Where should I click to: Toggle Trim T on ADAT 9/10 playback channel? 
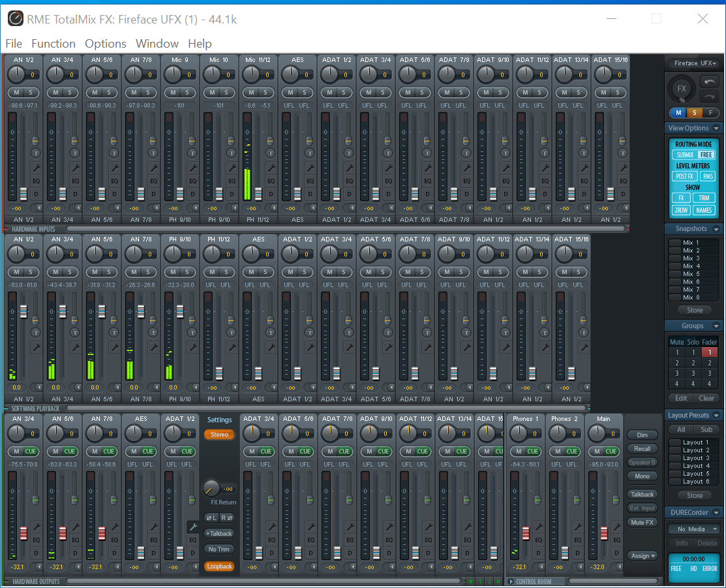pos(466,332)
